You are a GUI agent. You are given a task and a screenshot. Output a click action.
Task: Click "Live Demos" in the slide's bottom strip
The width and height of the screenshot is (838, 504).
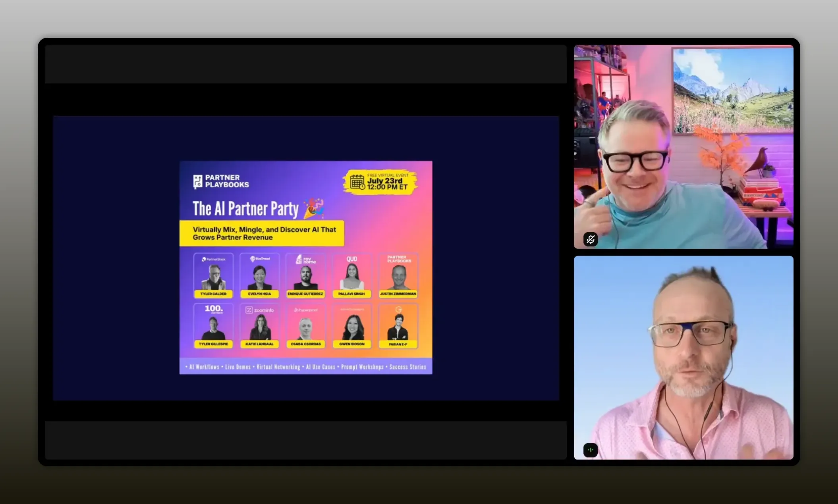(238, 367)
